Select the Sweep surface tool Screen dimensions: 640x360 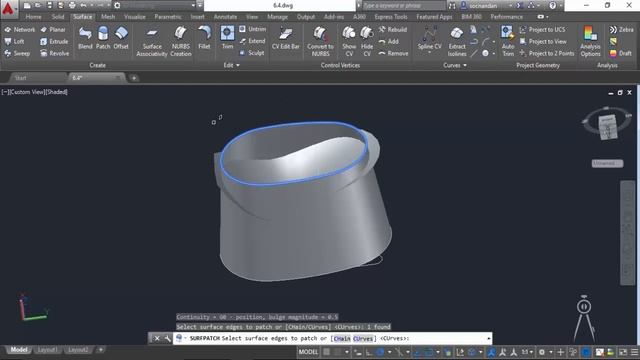click(17, 53)
